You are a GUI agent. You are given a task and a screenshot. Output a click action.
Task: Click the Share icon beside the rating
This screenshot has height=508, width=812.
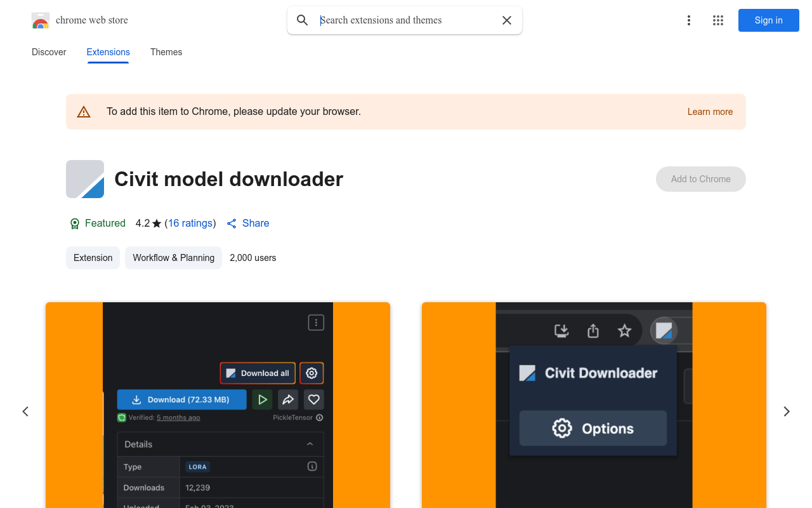[x=231, y=223]
